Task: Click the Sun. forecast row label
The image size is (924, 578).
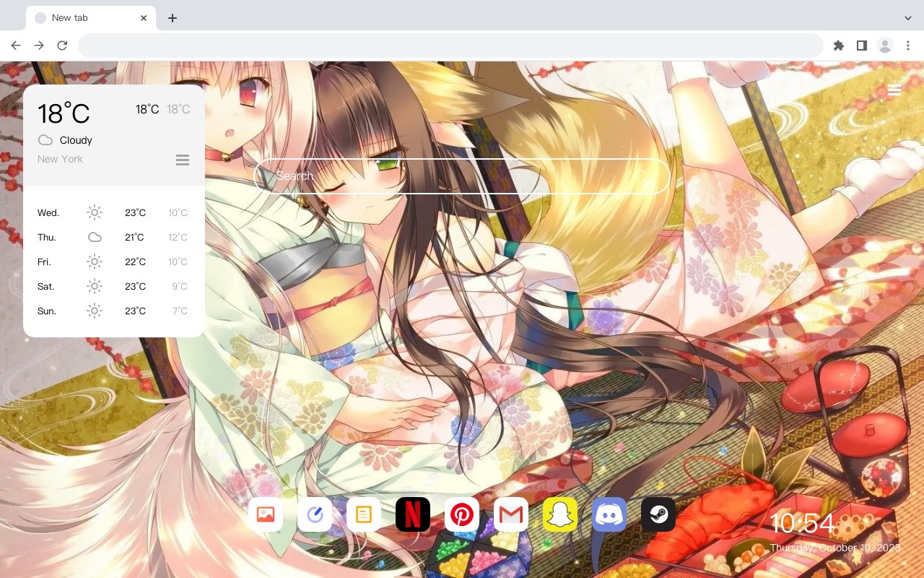Action: 47,311
